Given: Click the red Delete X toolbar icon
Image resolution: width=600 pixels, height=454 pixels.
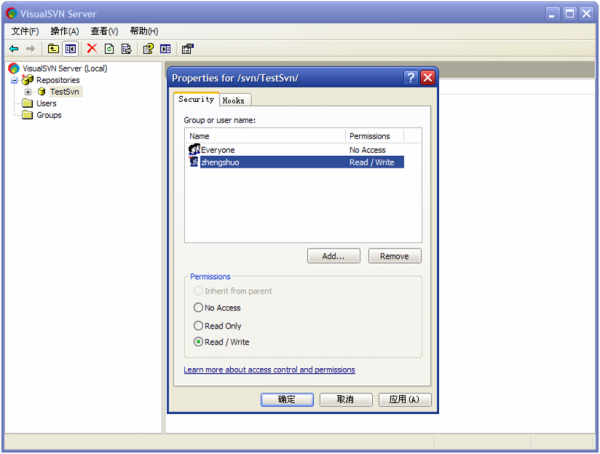Looking at the screenshot, I should coord(92,49).
